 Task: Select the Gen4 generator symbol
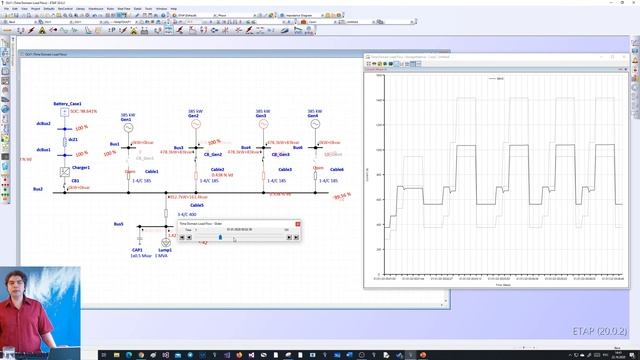tap(315, 124)
